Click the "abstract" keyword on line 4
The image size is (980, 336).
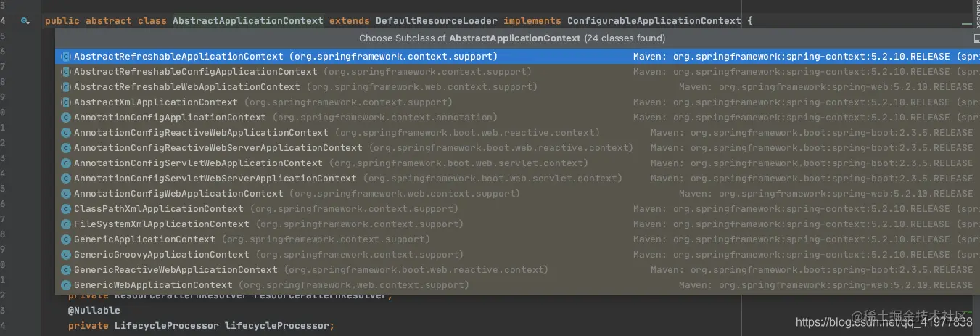108,21
